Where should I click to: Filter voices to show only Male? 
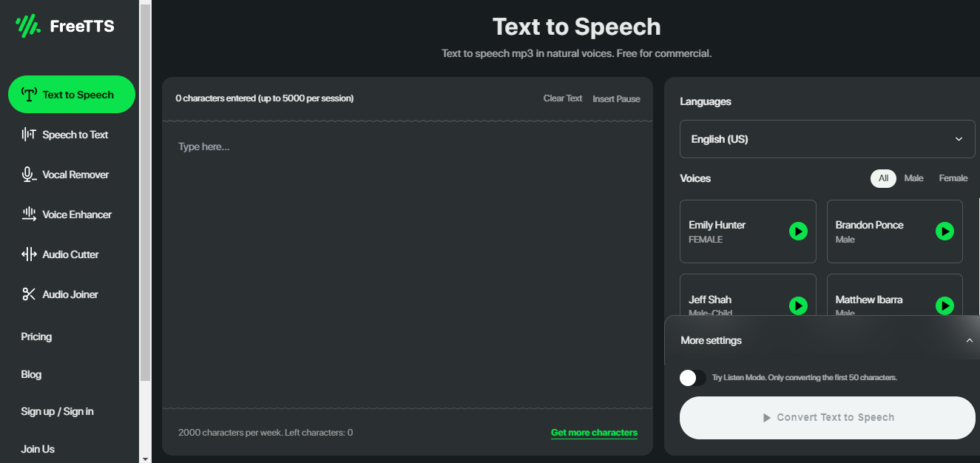(x=913, y=178)
